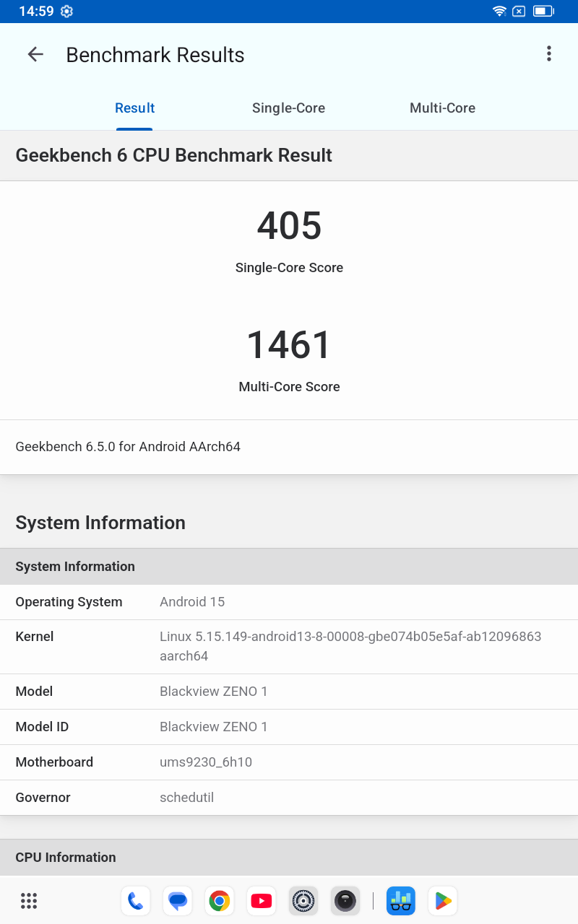Go back using the arrow icon
The width and height of the screenshot is (578, 924).
point(35,55)
